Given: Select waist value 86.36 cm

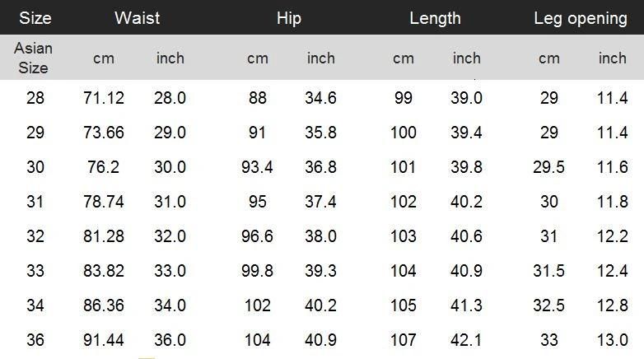Looking at the screenshot, I should 104,305.
